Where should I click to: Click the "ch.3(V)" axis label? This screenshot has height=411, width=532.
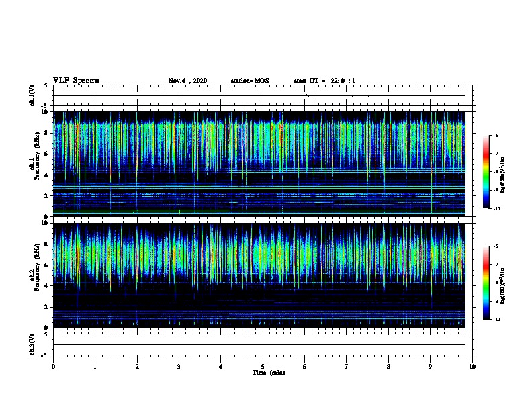pyautogui.click(x=32, y=345)
